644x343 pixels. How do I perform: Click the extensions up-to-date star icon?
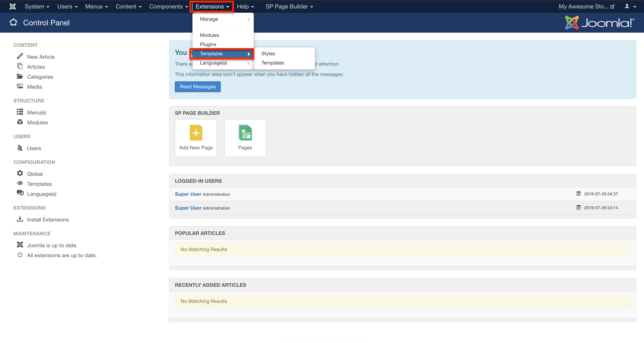pyautogui.click(x=20, y=255)
